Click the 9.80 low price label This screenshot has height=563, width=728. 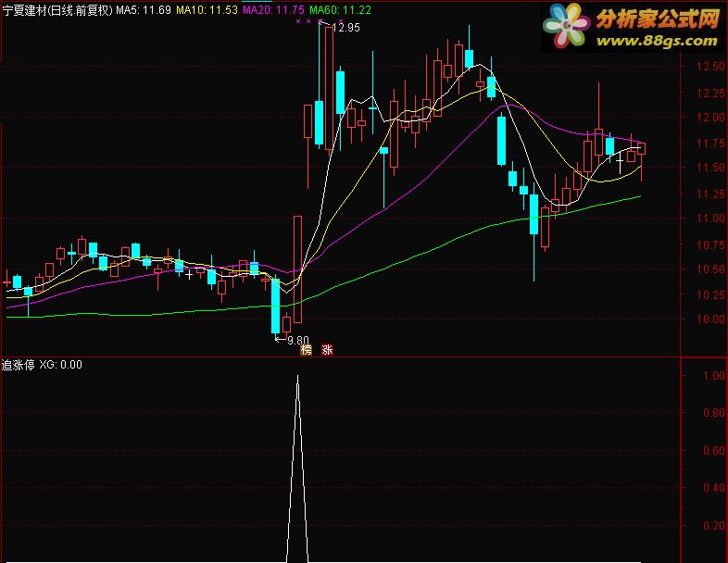coord(298,341)
